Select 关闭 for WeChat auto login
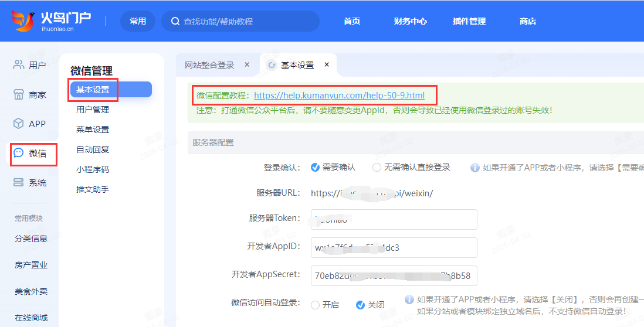This screenshot has width=644, height=327. coord(360,305)
